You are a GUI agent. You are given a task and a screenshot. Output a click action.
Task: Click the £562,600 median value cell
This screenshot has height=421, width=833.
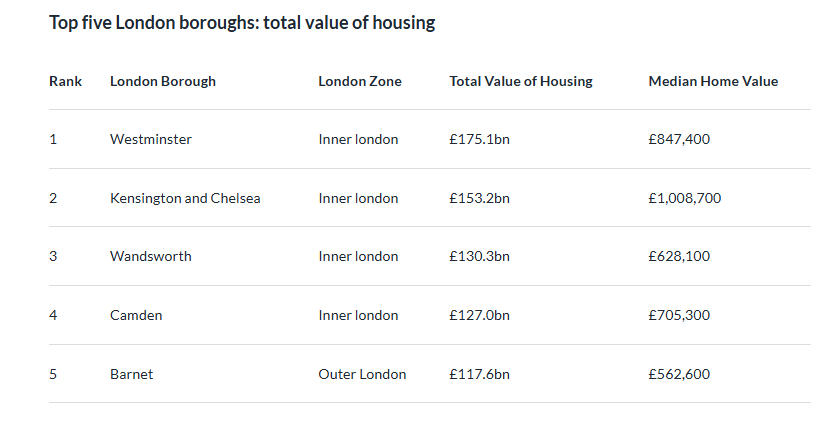coord(679,374)
